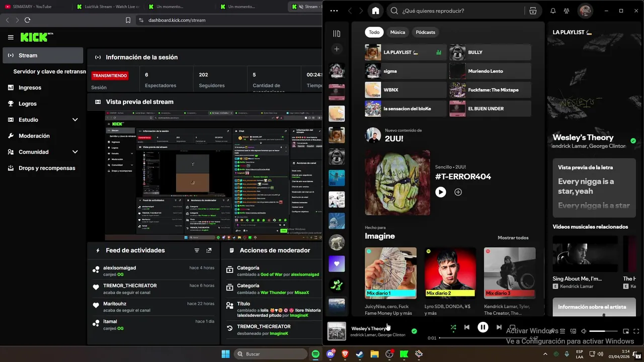Image resolution: width=644 pixels, height=362 pixels.
Task: Open the 2UU! artist link
Action: coord(394,138)
